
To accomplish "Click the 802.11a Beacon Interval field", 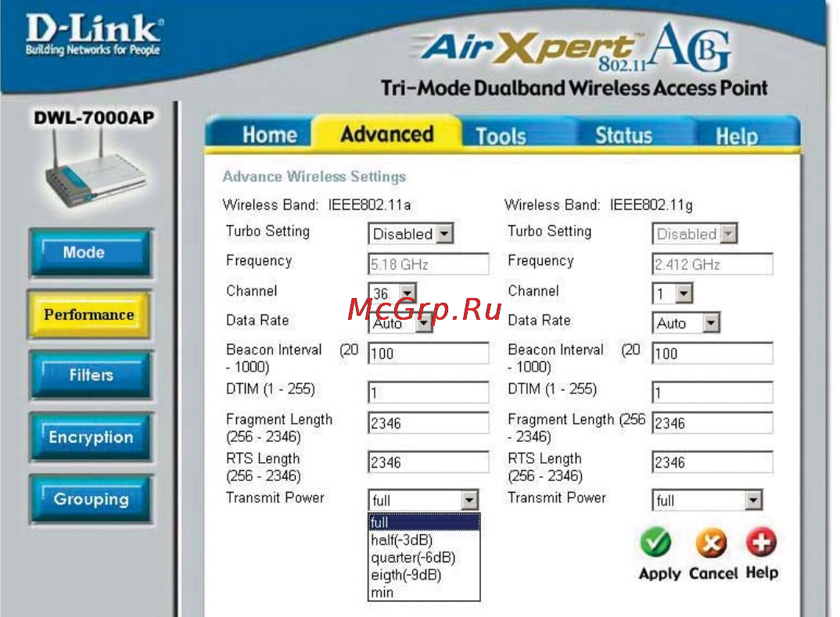I will click(429, 353).
